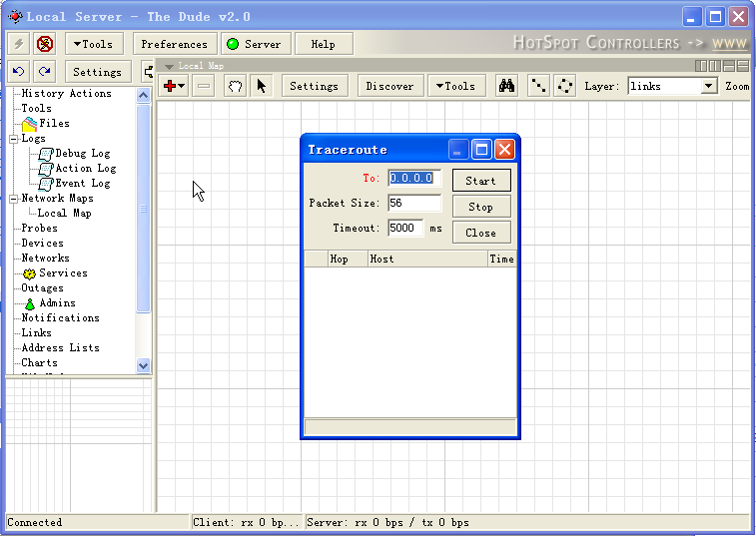Select History Actions in tree

coord(67,94)
